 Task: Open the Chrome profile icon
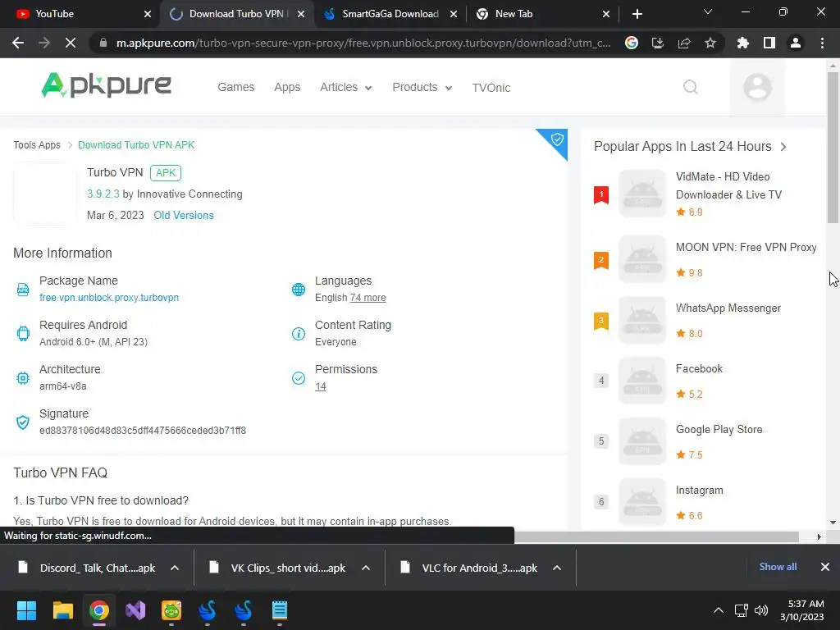796,43
